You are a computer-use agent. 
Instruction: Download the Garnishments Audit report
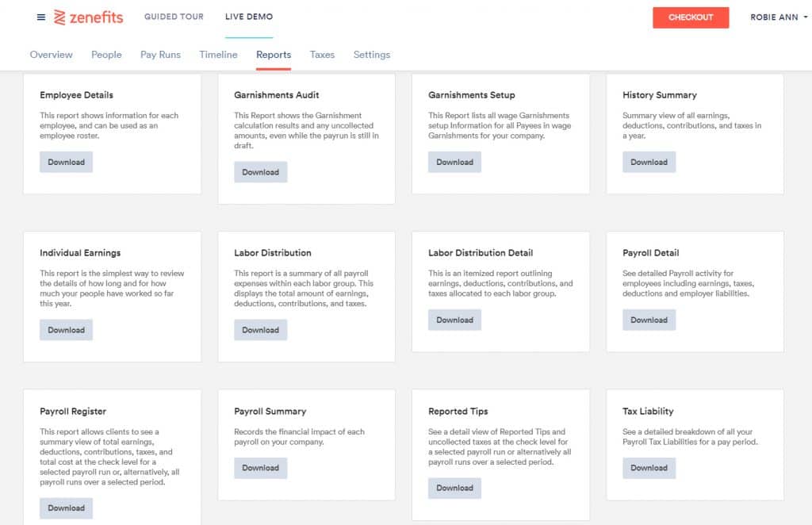[260, 171]
